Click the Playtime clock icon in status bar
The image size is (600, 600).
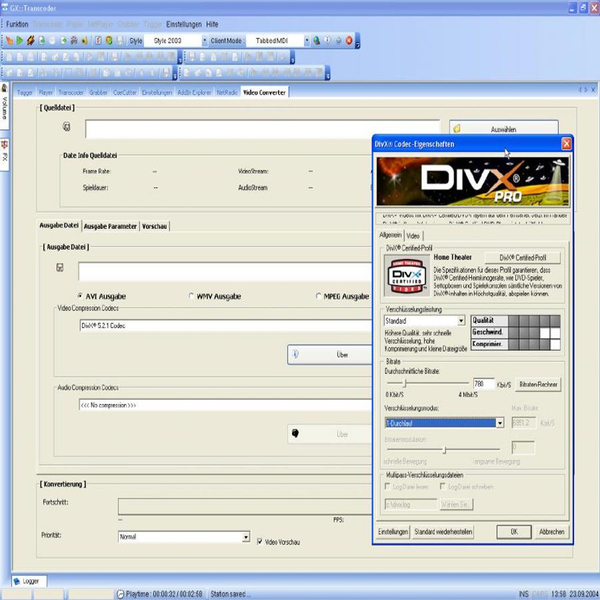coord(121,593)
